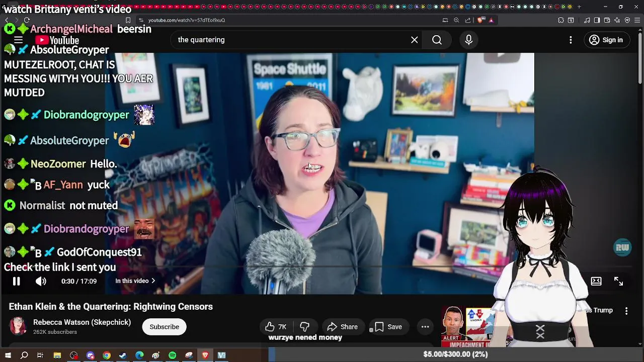Image resolution: width=644 pixels, height=362 pixels.
Task: Click the search magnifier button
Action: click(437, 40)
